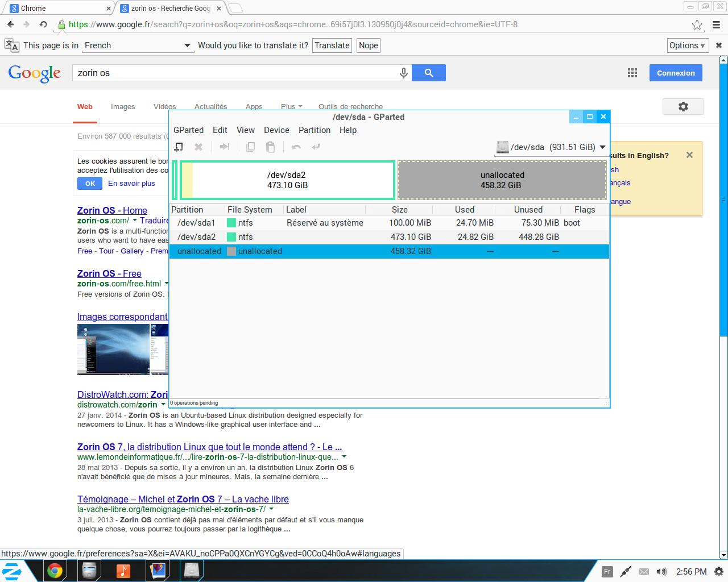The image size is (728, 582).
Task: Select the unallocated 458.32 GiB row
Action: (x=389, y=251)
